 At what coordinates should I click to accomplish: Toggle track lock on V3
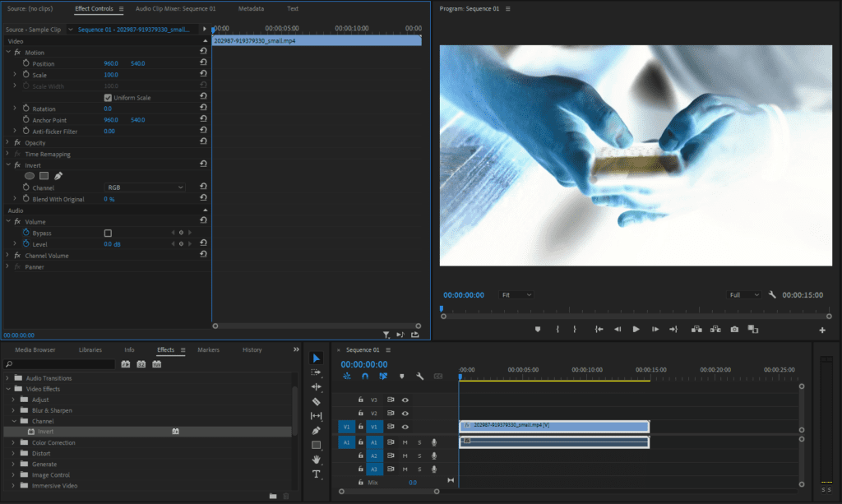point(361,400)
